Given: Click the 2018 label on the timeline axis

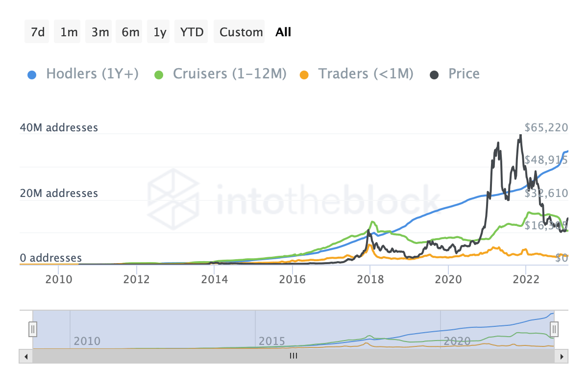Looking at the screenshot, I should 371,279.
